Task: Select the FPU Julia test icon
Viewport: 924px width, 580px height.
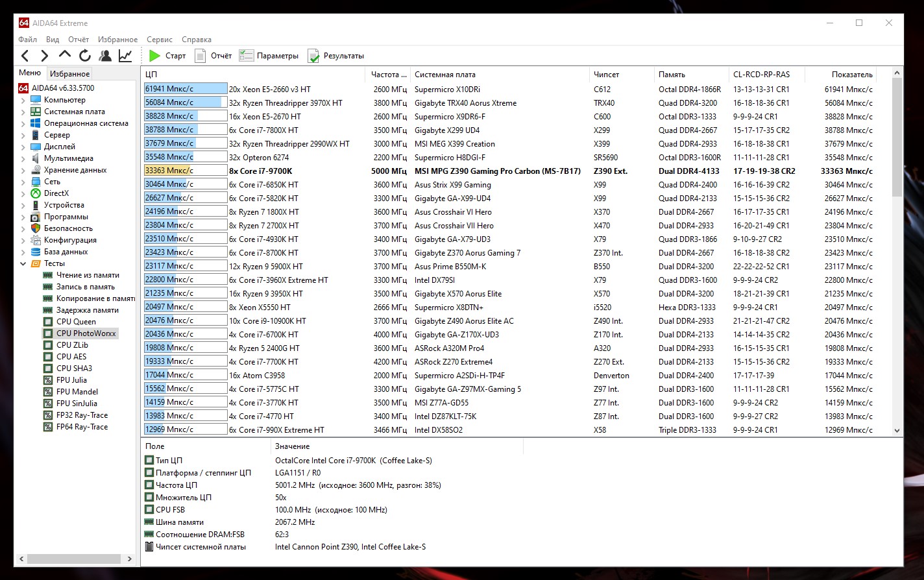Action: coord(48,380)
